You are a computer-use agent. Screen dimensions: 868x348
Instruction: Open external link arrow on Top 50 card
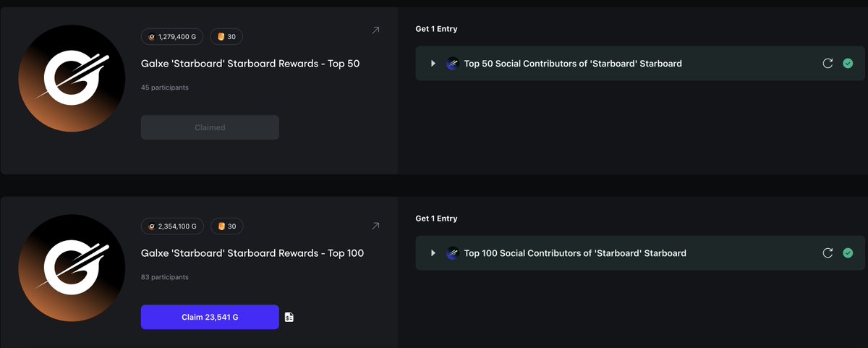pos(375,30)
